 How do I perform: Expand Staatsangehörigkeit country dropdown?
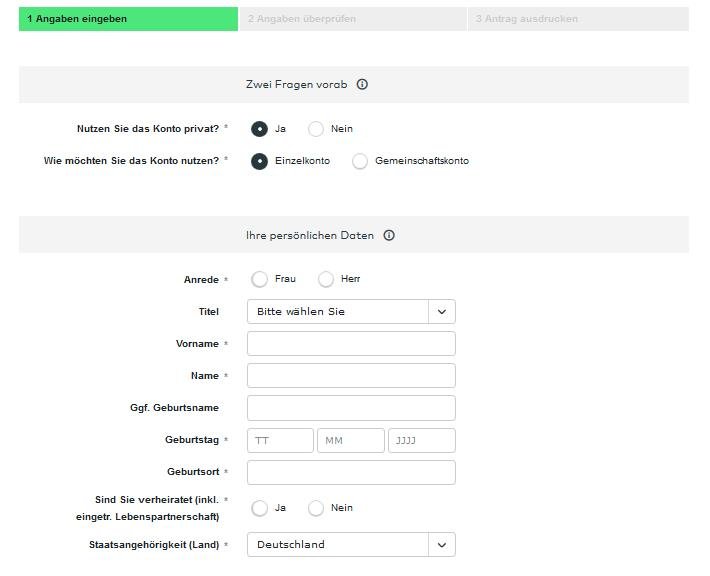[351, 545]
